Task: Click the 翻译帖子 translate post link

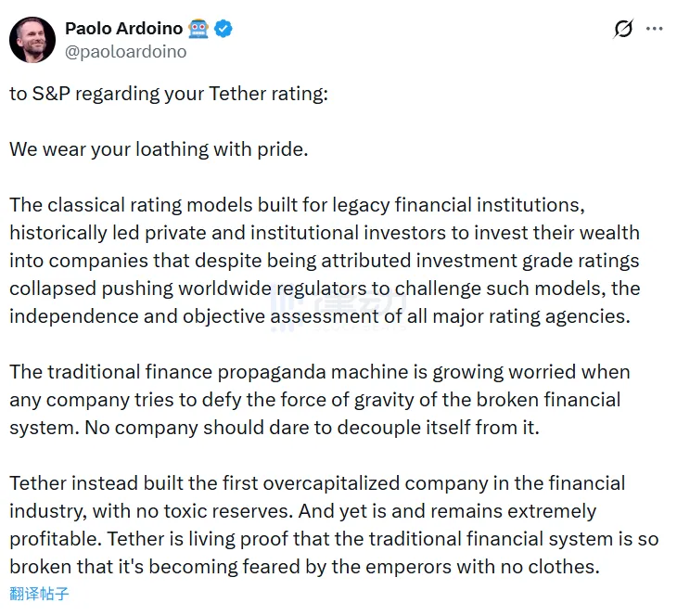Action: pyautogui.click(x=39, y=594)
